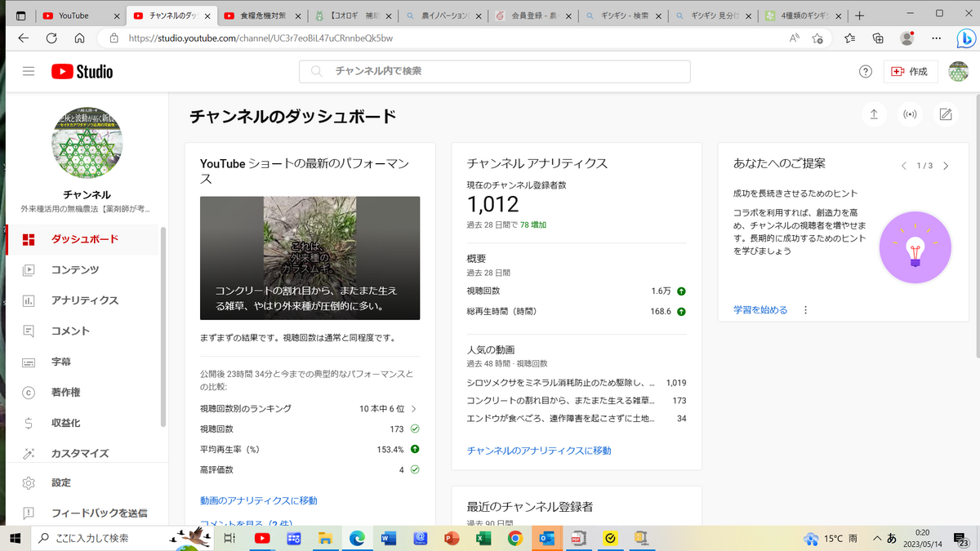
Task: Open アナリティクス in the sidebar
Action: pyautogui.click(x=82, y=300)
